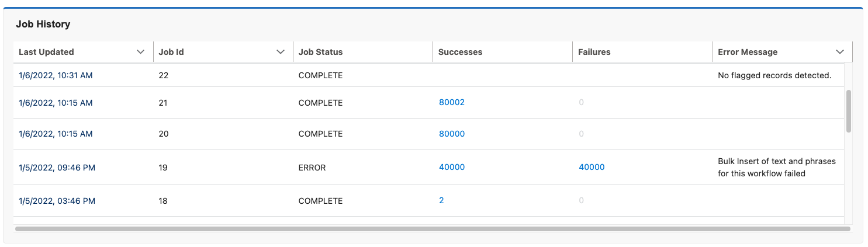868x247 pixels.
Task: Open the Last Updated column dropdown
Action: (140, 52)
